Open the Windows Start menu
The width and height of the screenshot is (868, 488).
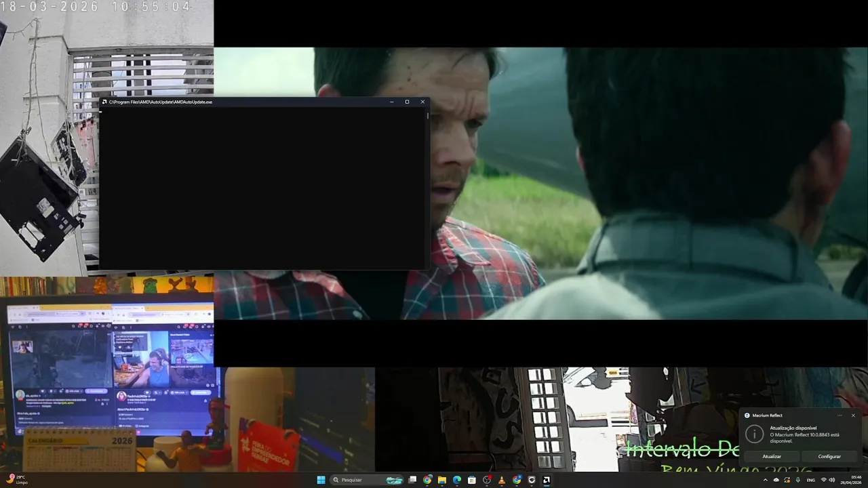coord(321,480)
